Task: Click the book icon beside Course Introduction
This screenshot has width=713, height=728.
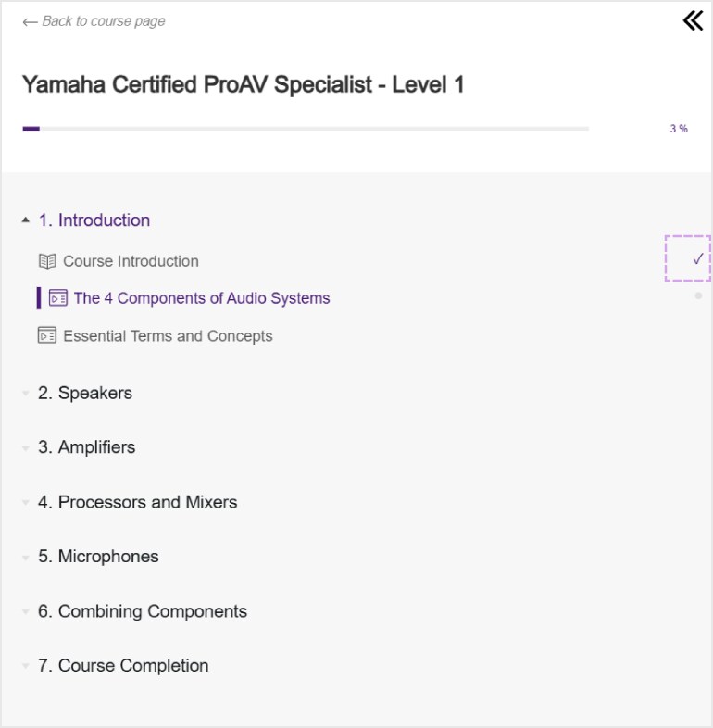Action: [47, 261]
